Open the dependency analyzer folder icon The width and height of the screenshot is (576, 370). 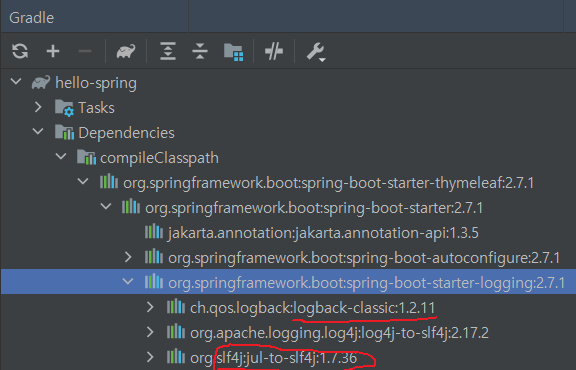pos(233,51)
